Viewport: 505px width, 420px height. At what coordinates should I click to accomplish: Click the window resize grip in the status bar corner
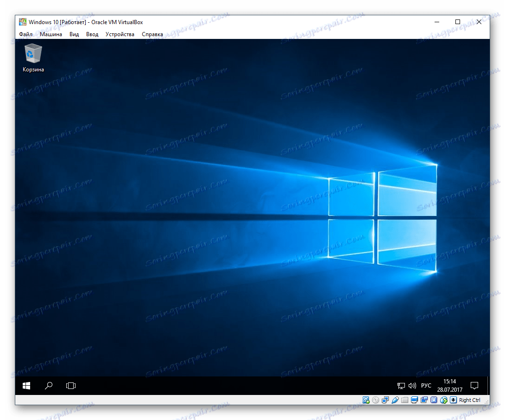click(486, 402)
